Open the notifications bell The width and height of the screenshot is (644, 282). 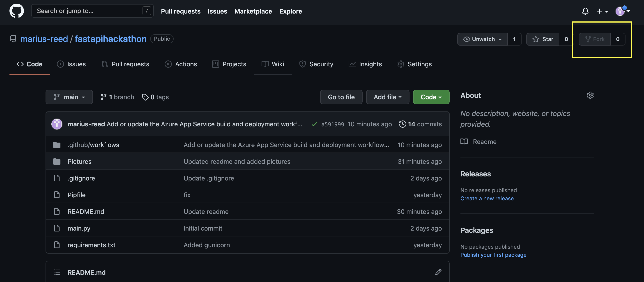coord(585,11)
